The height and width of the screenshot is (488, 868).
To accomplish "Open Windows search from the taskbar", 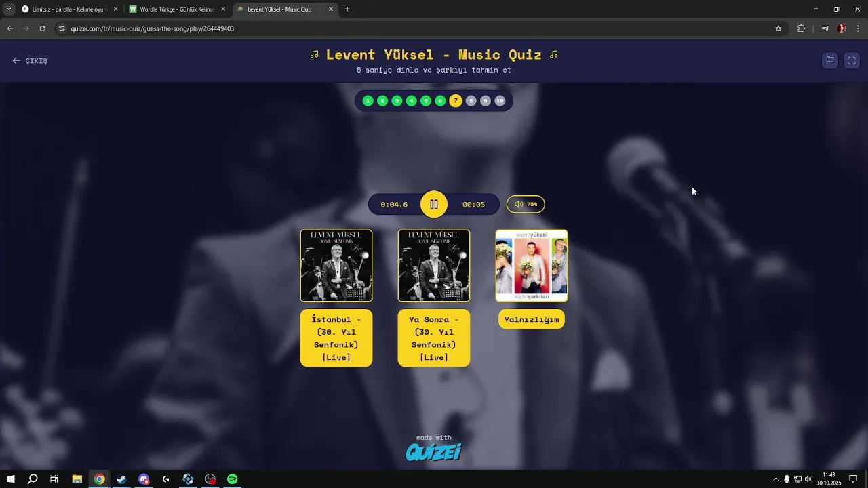I will [33, 479].
